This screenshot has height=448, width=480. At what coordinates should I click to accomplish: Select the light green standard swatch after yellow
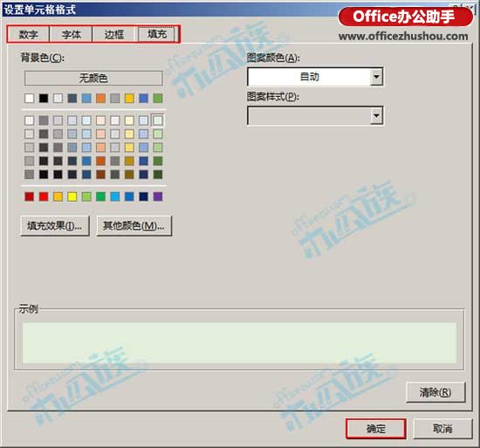pos(86,196)
